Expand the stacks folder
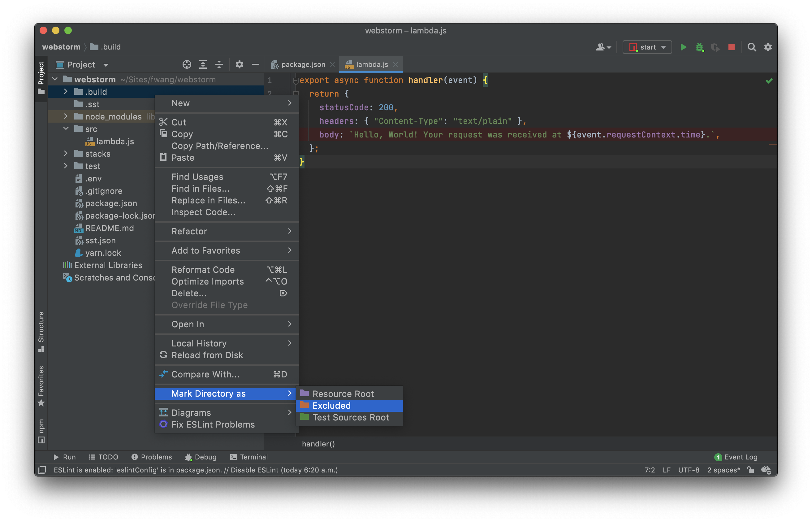Screen dimensions: 812x522 66,154
